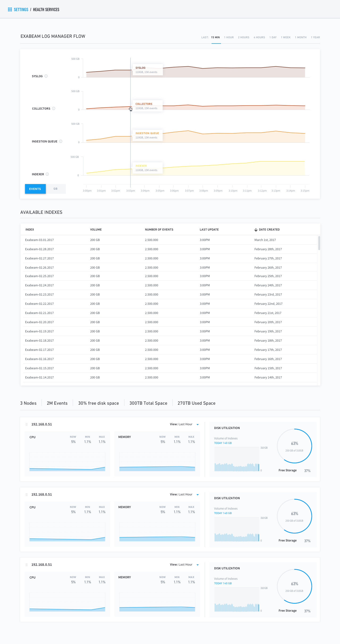This screenshot has width=340, height=644.
Task: Click the Ingestion Queue info icon
Action: click(x=61, y=141)
